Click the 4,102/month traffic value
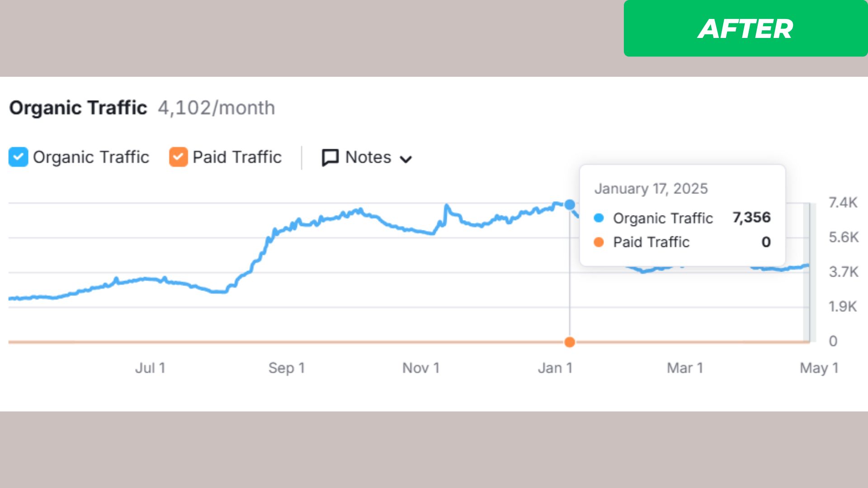The width and height of the screenshot is (868, 488). pos(216,108)
